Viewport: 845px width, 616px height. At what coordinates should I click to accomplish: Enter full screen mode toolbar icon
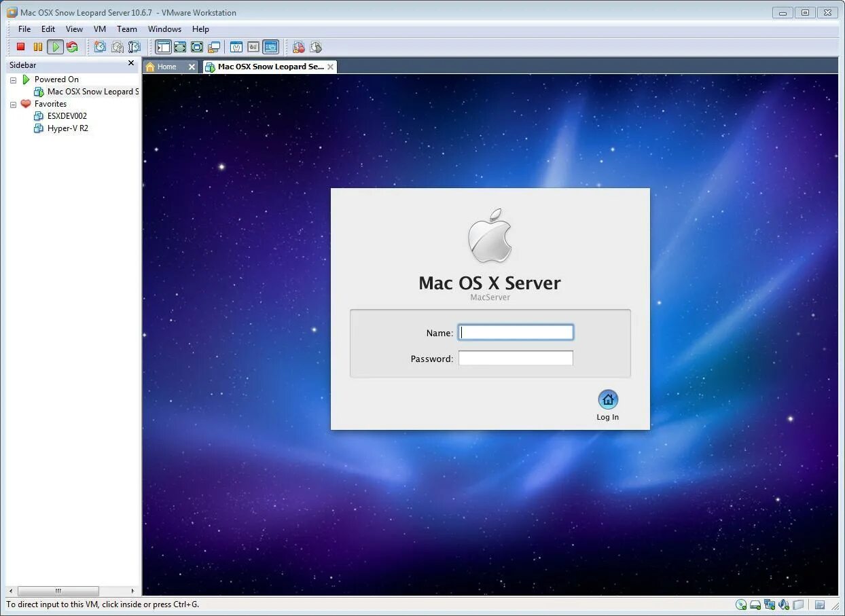pyautogui.click(x=197, y=47)
